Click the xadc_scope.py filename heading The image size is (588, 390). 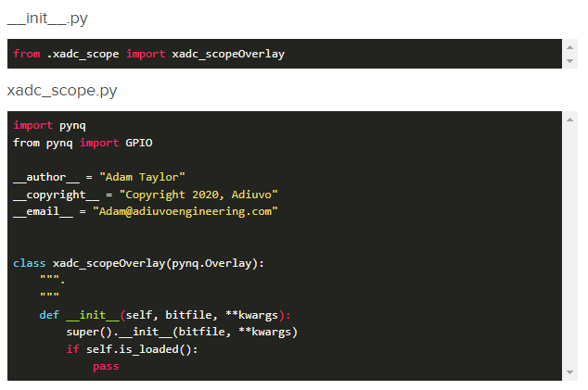tap(62, 92)
